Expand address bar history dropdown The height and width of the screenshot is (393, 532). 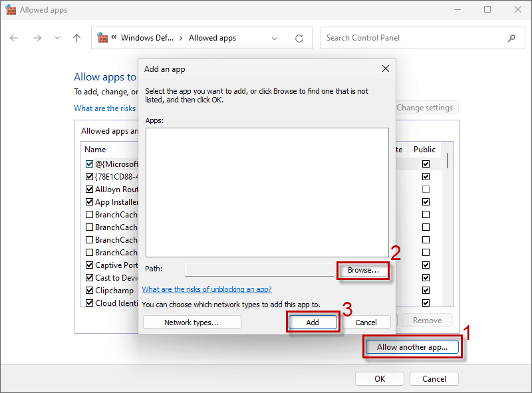(x=275, y=39)
